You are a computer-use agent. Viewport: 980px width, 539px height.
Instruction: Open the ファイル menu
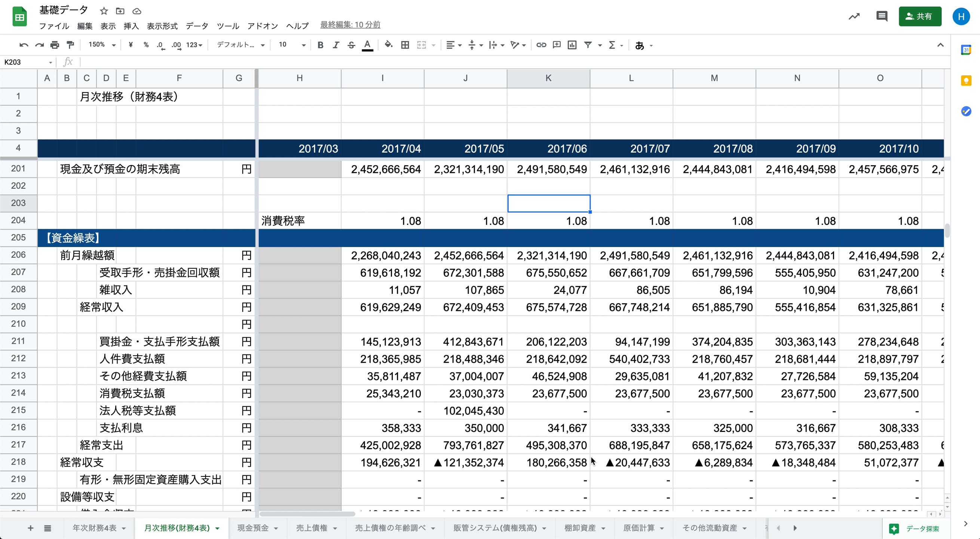(x=54, y=26)
